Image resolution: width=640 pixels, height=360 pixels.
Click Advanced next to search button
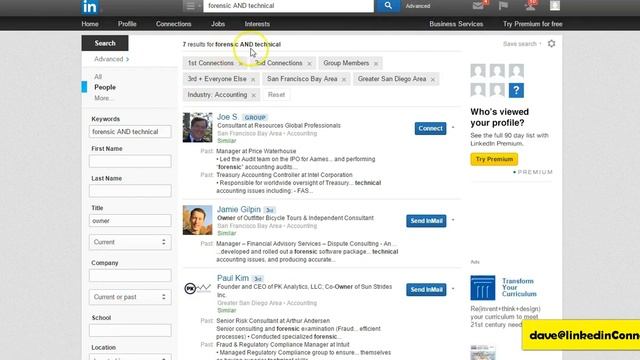(418, 6)
